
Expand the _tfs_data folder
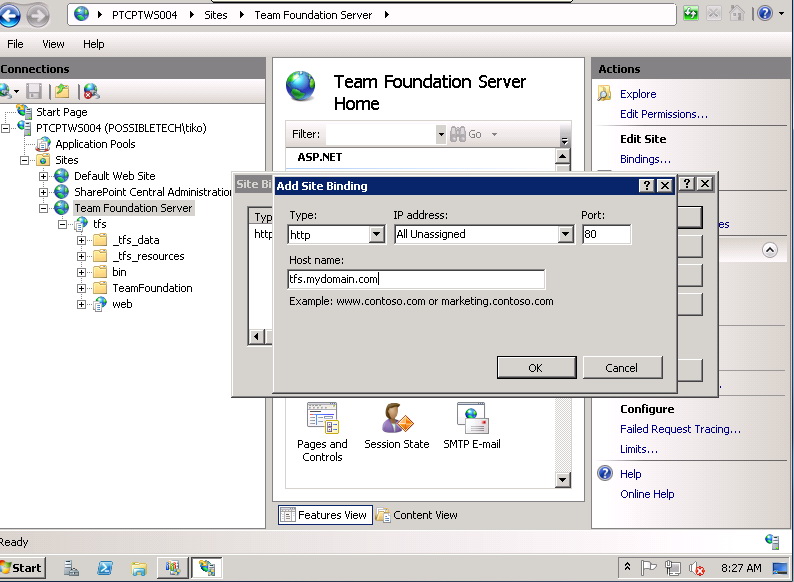(x=82, y=240)
